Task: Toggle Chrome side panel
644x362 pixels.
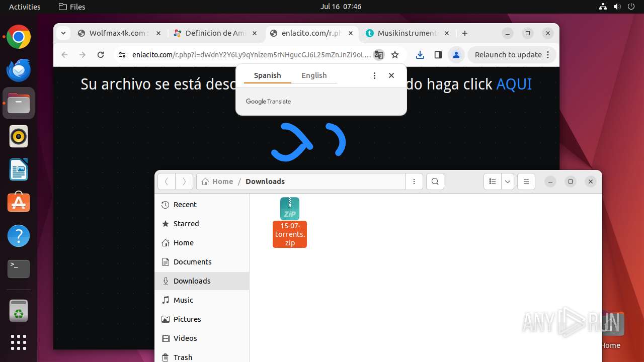Action: 438,55
